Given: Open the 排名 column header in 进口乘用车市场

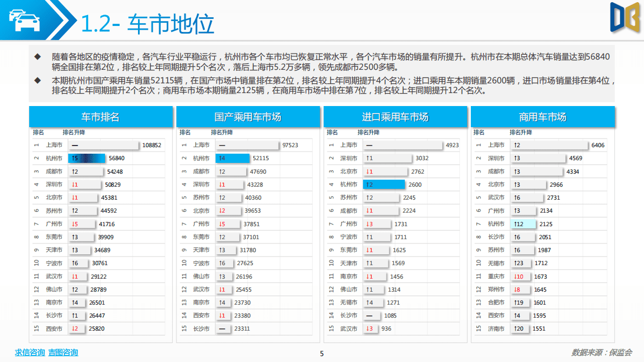Looking at the screenshot, I should point(333,131).
